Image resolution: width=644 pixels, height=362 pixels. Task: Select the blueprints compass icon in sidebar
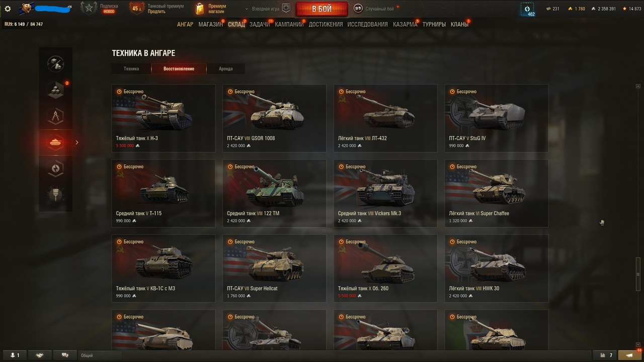click(55, 117)
